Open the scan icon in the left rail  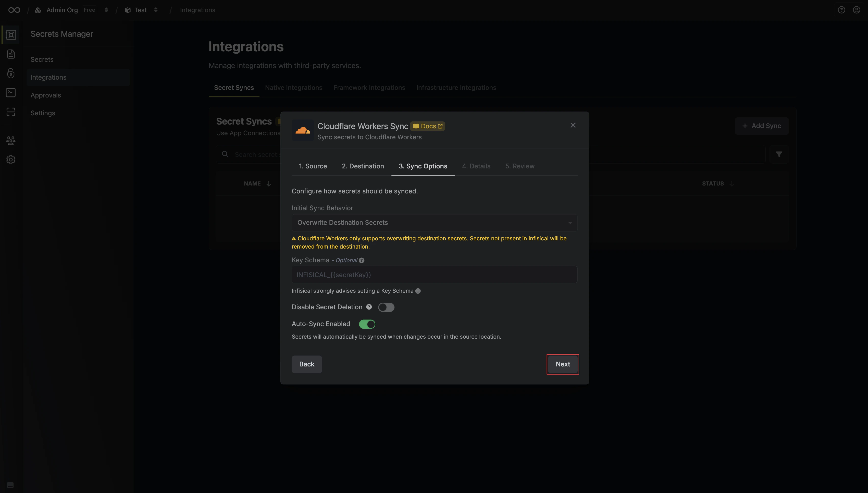(x=11, y=112)
